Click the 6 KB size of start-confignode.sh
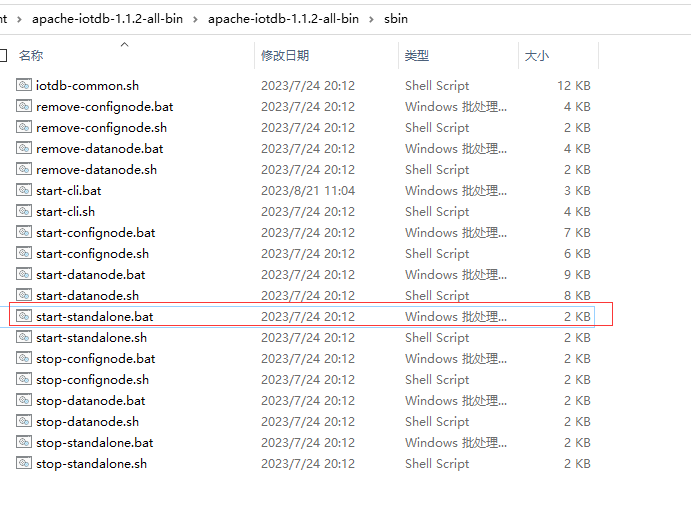This screenshot has height=511, width=691. click(x=577, y=254)
